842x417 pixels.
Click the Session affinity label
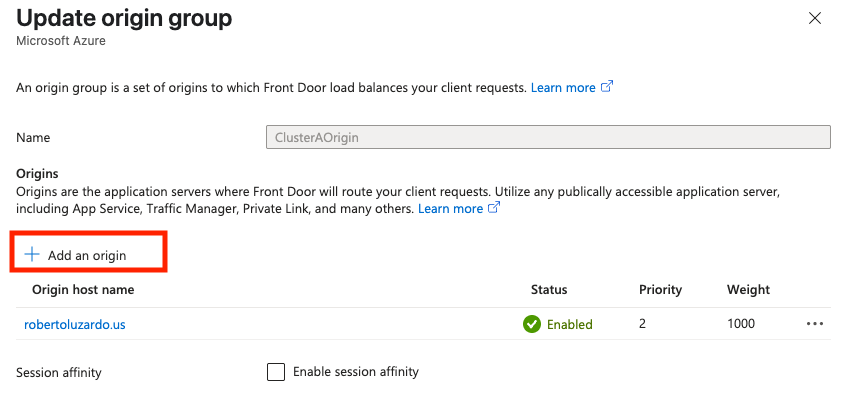click(x=59, y=372)
